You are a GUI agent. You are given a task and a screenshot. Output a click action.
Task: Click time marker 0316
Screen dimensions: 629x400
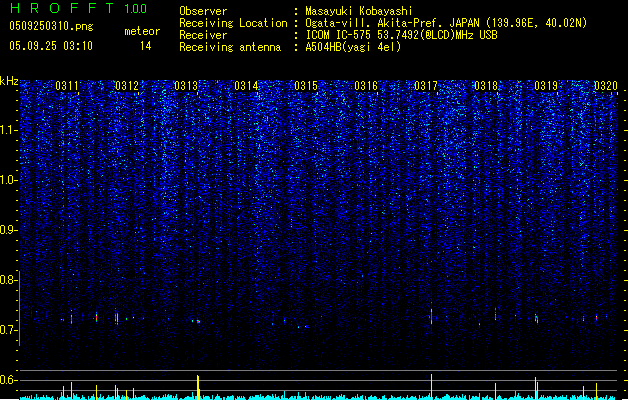pyautogui.click(x=366, y=86)
